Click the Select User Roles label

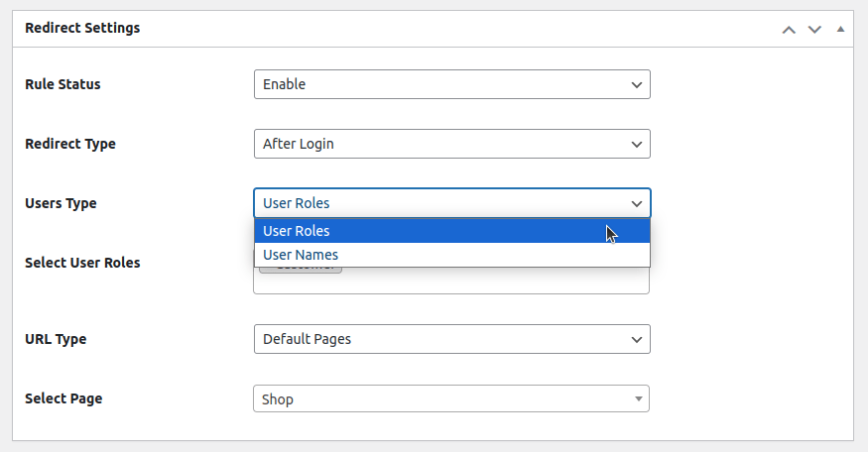(x=82, y=263)
